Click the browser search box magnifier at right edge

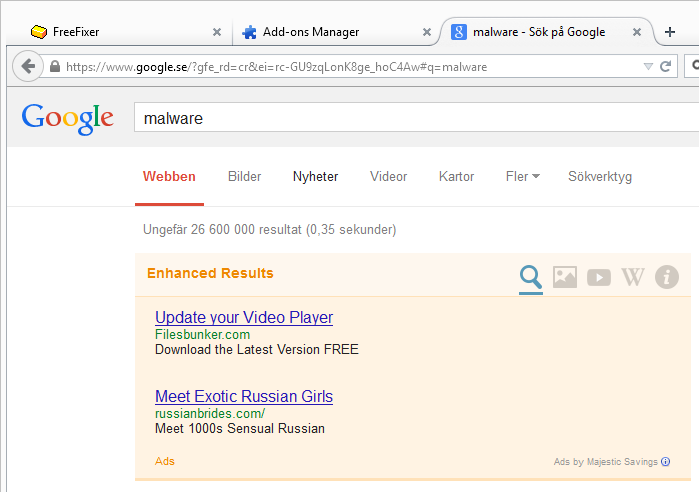point(695,66)
